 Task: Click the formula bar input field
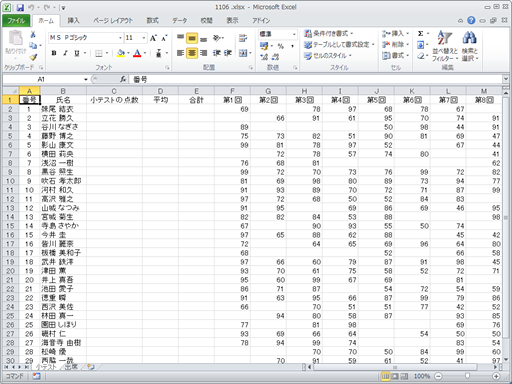coord(316,79)
